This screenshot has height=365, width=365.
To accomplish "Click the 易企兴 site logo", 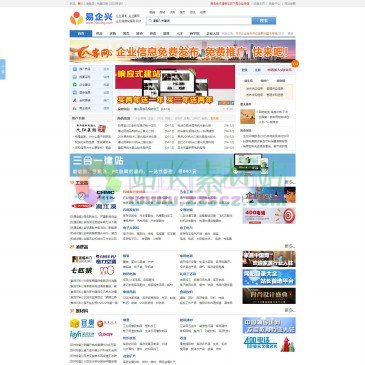I will [91, 18].
